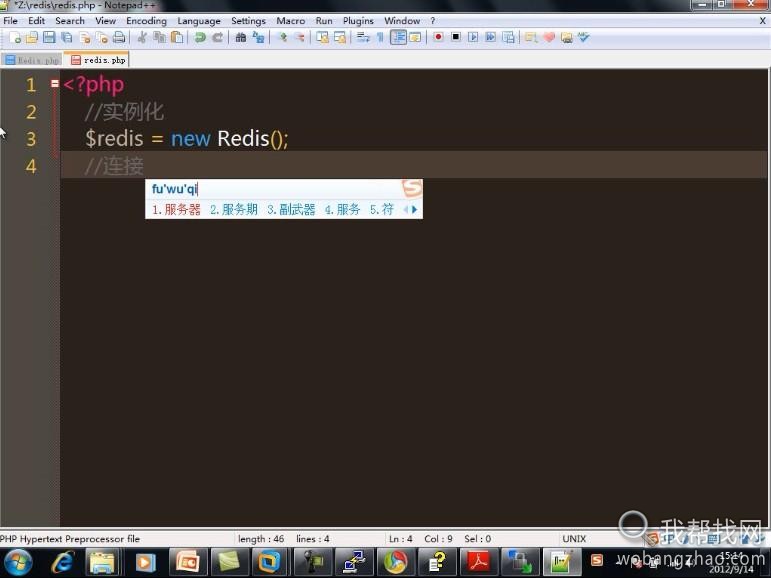Click the UNIX line-ending status entry
The image size is (771, 578).
click(x=574, y=539)
